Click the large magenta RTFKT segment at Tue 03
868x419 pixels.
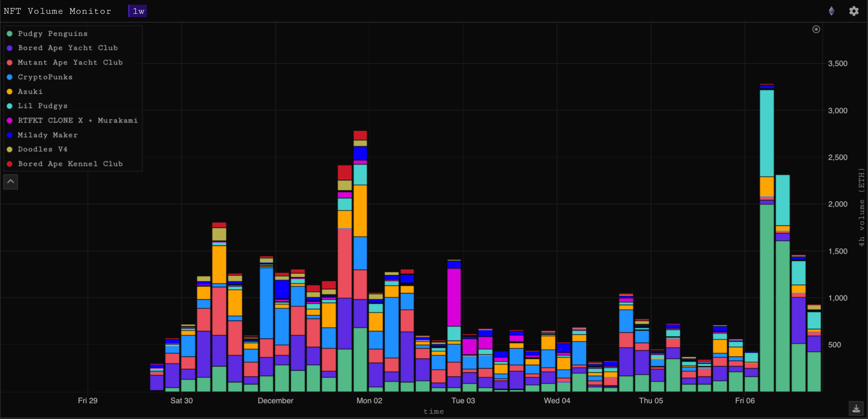[x=454, y=297]
